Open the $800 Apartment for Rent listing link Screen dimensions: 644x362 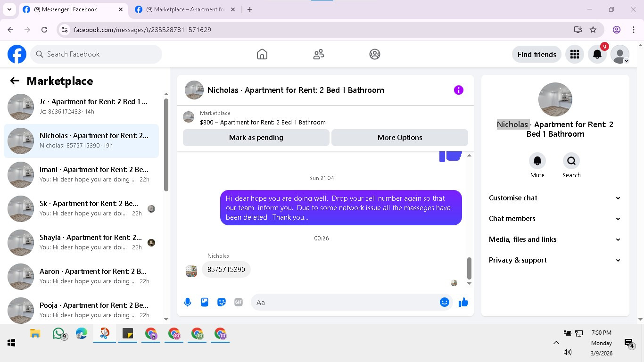click(263, 122)
